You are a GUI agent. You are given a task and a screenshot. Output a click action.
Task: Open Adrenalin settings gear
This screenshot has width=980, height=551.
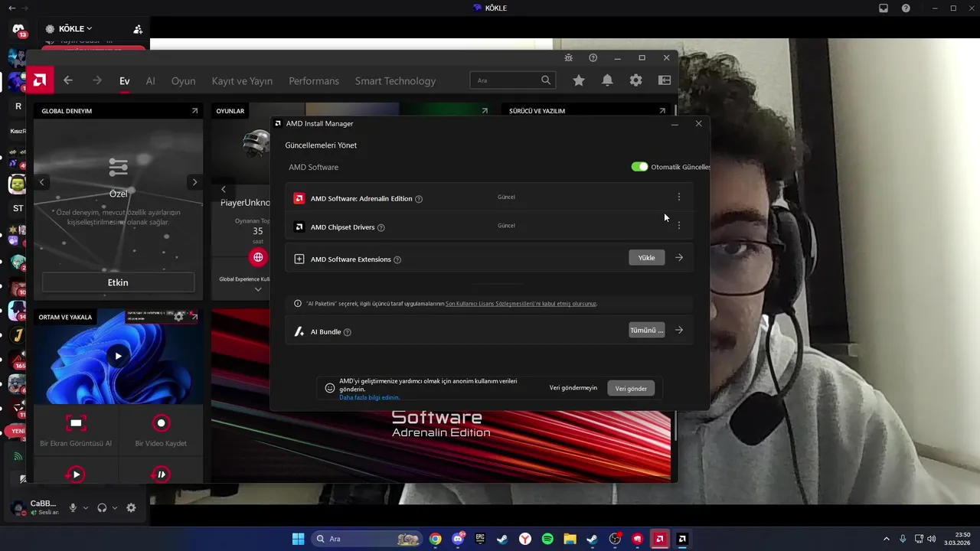pos(635,80)
